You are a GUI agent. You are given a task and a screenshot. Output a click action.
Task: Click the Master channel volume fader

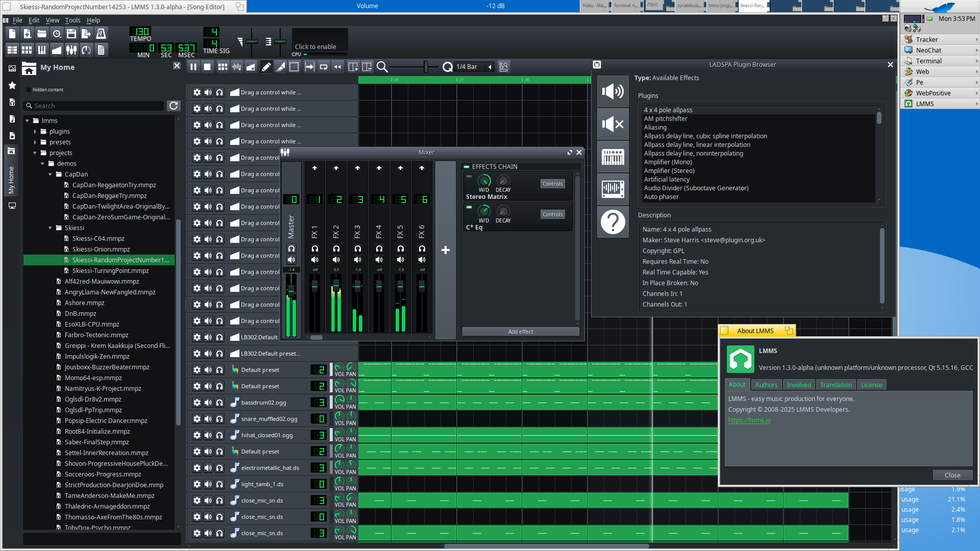pyautogui.click(x=291, y=291)
